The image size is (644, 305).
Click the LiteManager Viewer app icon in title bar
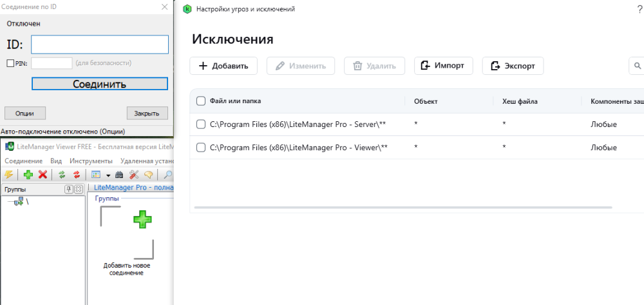[x=11, y=146]
